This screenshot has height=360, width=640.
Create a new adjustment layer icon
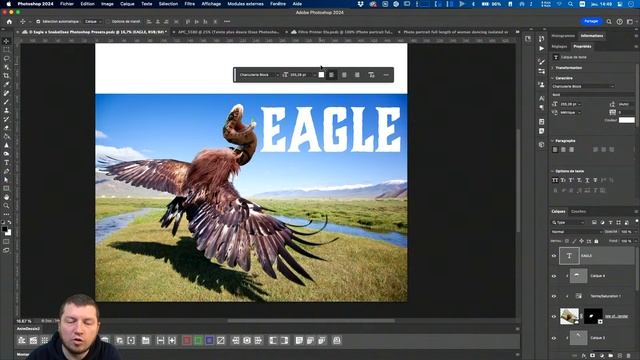click(602, 356)
